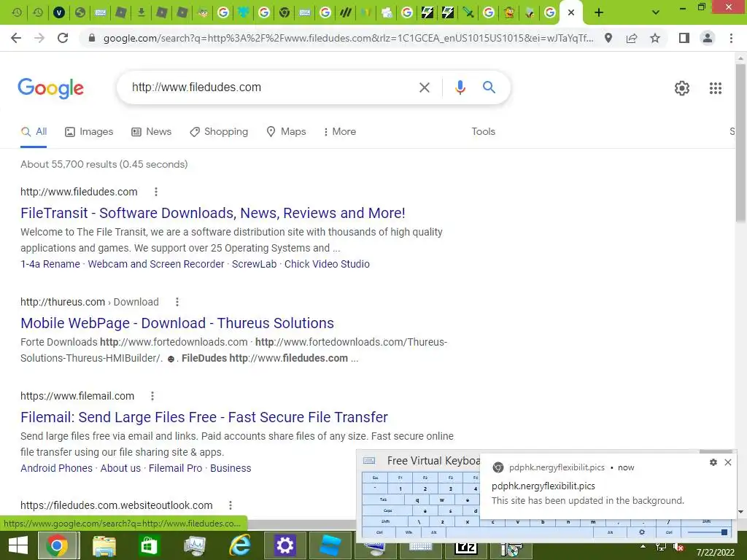The image size is (747, 560).
Task: Click virtual keyboard settings gear key
Action: tap(642, 532)
